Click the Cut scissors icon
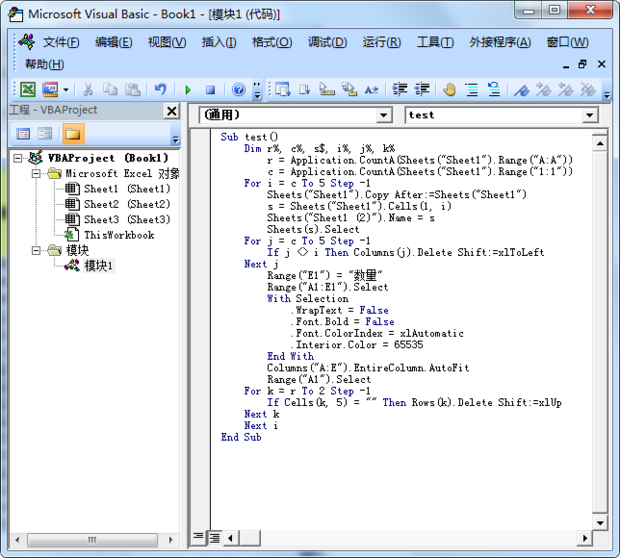The image size is (620, 558). pyautogui.click(x=88, y=90)
